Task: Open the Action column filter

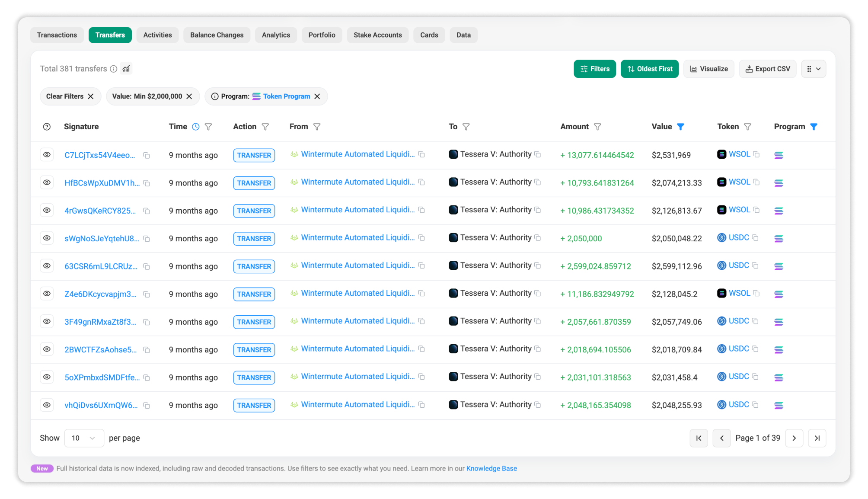Action: pos(265,127)
